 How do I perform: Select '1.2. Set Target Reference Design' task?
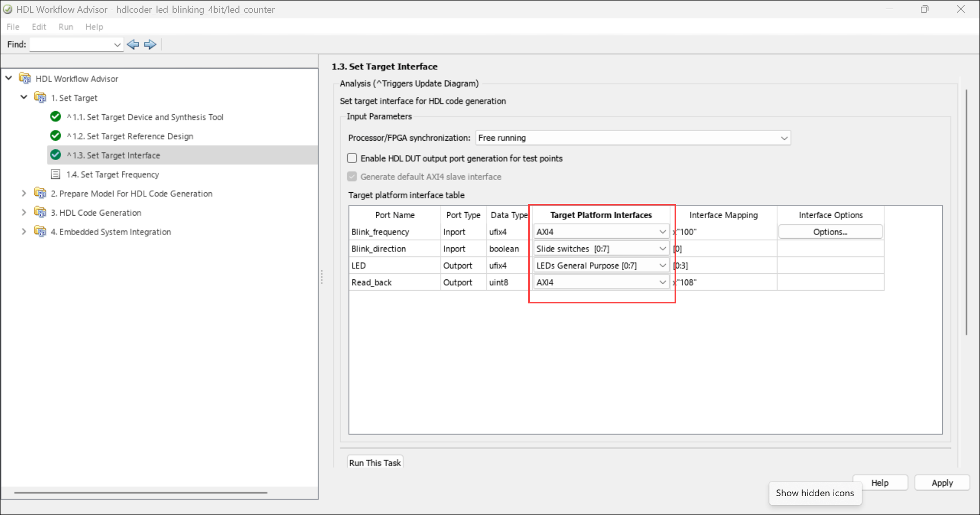click(130, 136)
